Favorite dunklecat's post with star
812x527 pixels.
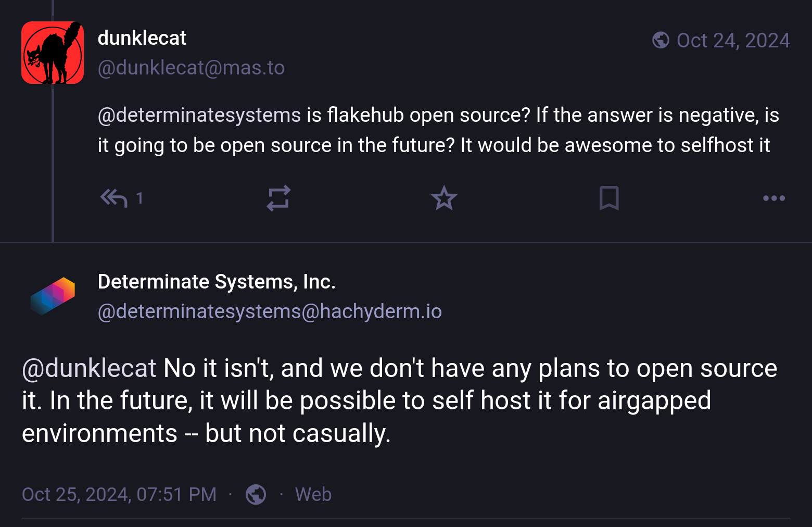coord(444,198)
